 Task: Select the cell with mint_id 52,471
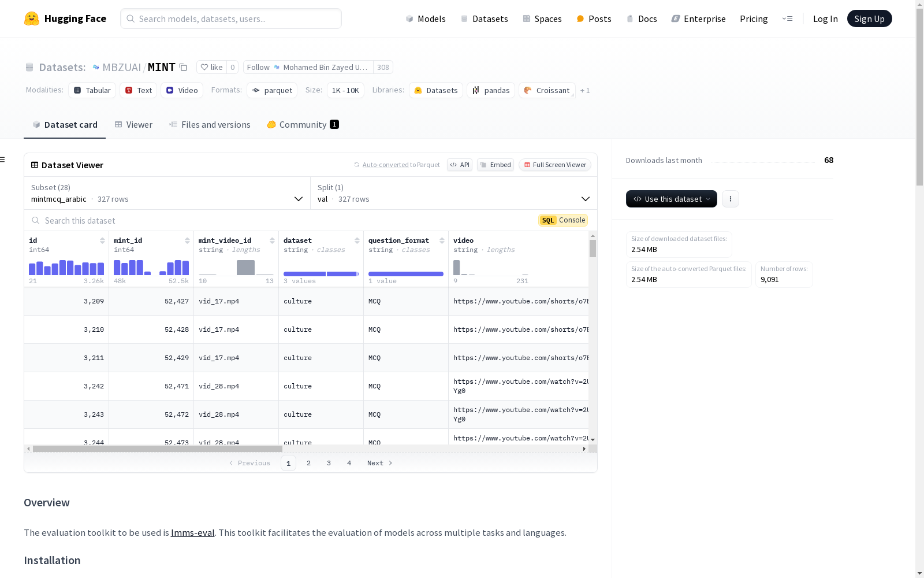151,386
